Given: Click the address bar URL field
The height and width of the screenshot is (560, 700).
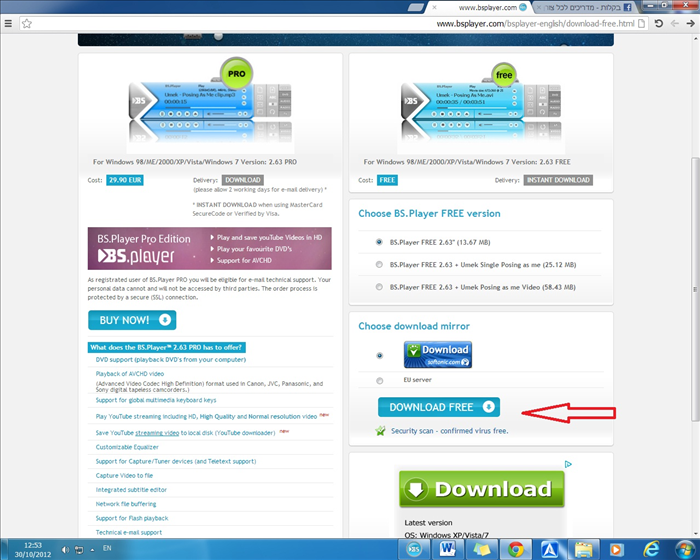Looking at the screenshot, I should coord(333,24).
